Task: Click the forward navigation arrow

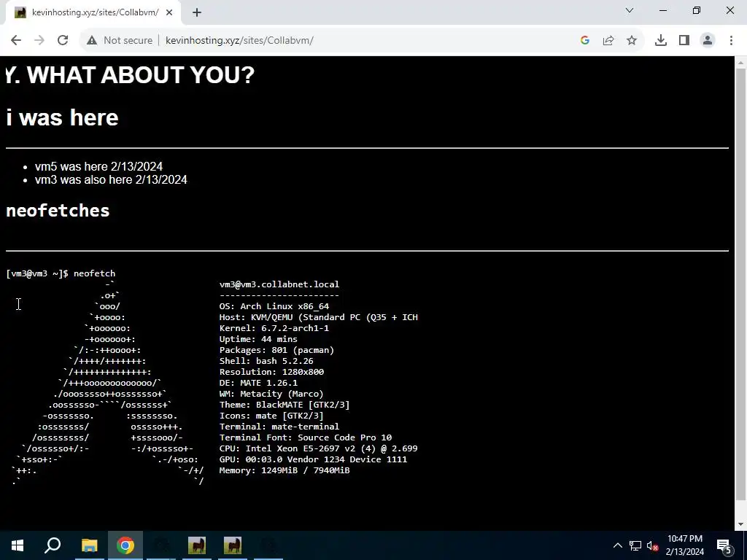Action: click(39, 41)
